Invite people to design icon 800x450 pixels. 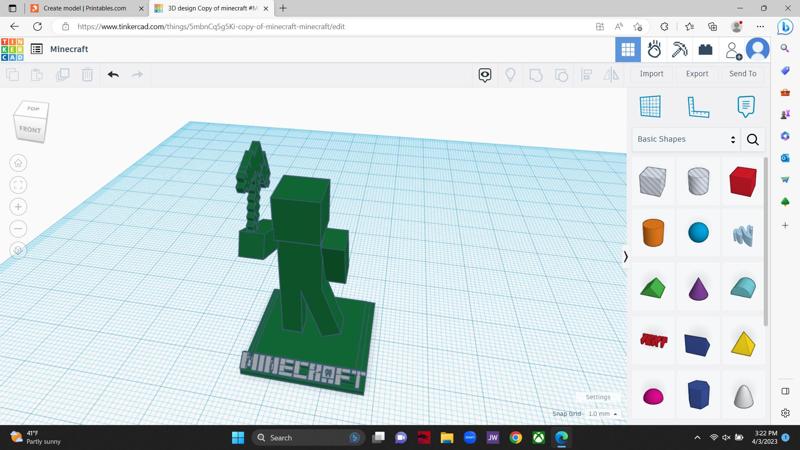(x=733, y=50)
